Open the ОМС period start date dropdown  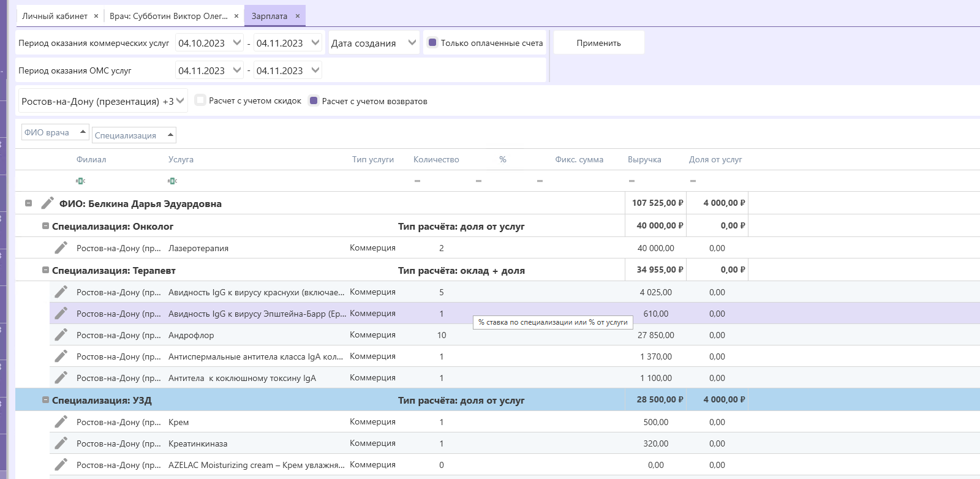click(x=236, y=70)
